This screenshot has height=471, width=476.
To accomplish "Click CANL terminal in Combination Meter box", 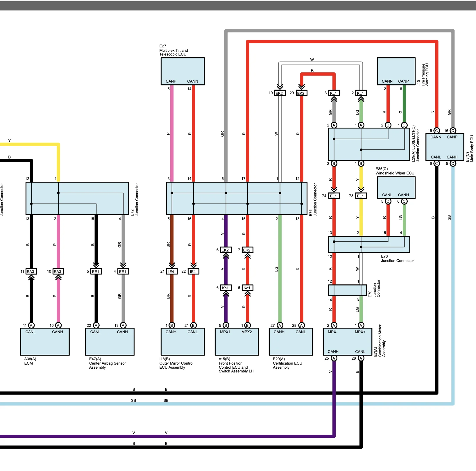I will tap(360, 352).
